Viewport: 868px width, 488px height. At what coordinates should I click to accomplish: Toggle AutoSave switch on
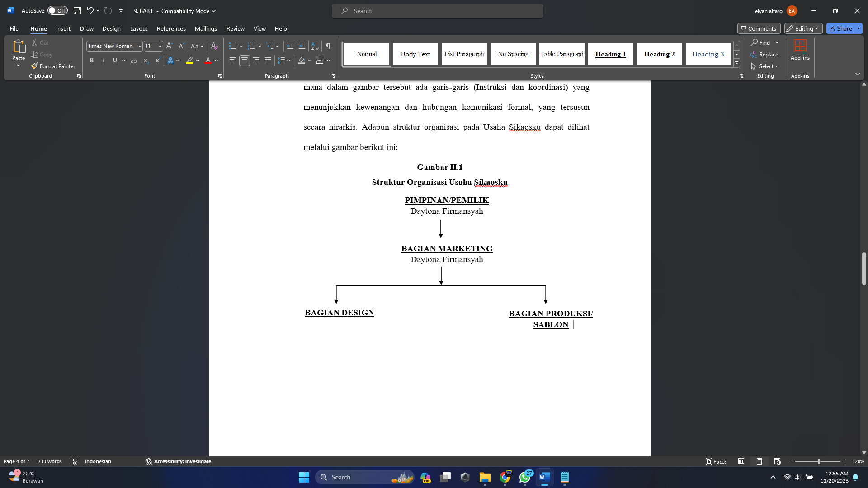57,11
